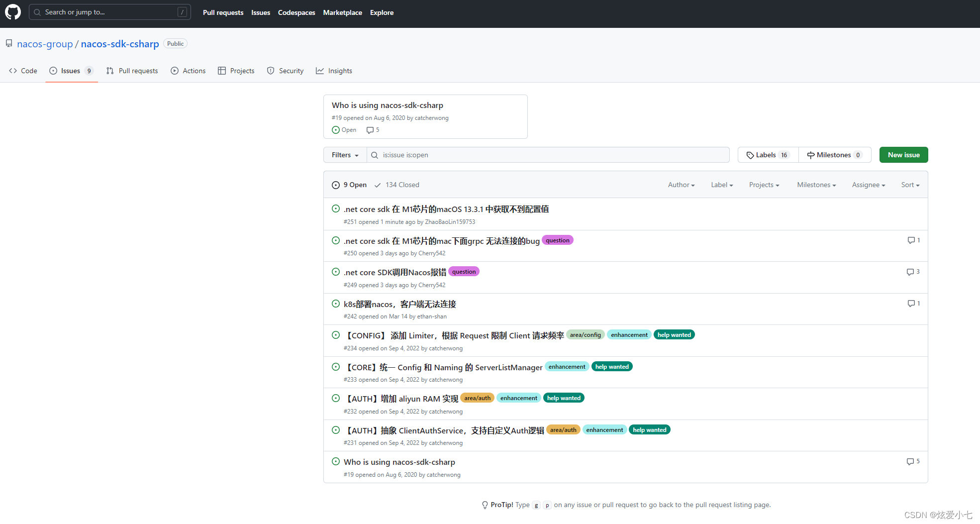Focus the 'is:issue is:open' filter input
The width and height of the screenshot is (980, 524).
[x=548, y=155]
